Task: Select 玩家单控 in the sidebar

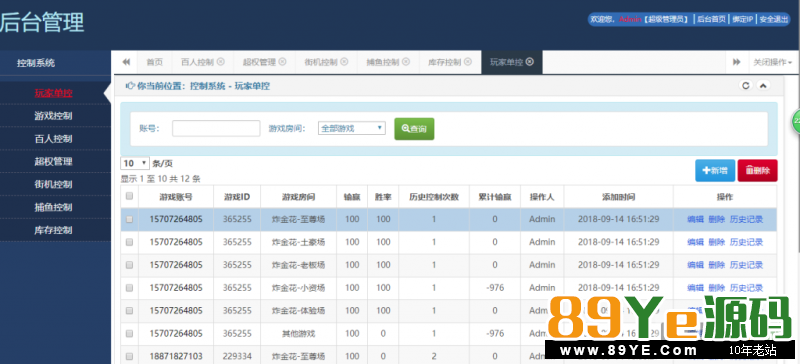Action: coord(54,93)
